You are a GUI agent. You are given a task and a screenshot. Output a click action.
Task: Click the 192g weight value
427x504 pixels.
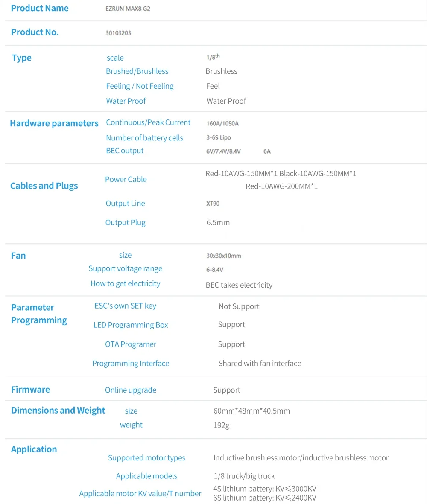[222, 425]
